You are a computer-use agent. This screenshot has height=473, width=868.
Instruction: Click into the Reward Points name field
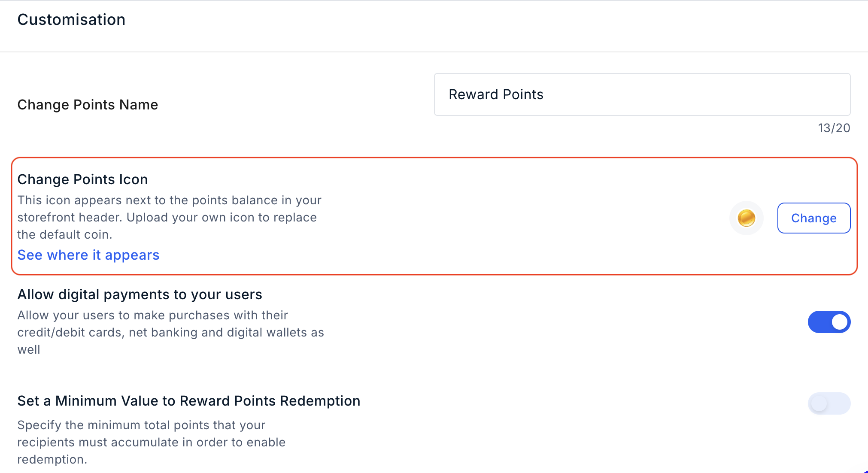point(642,94)
